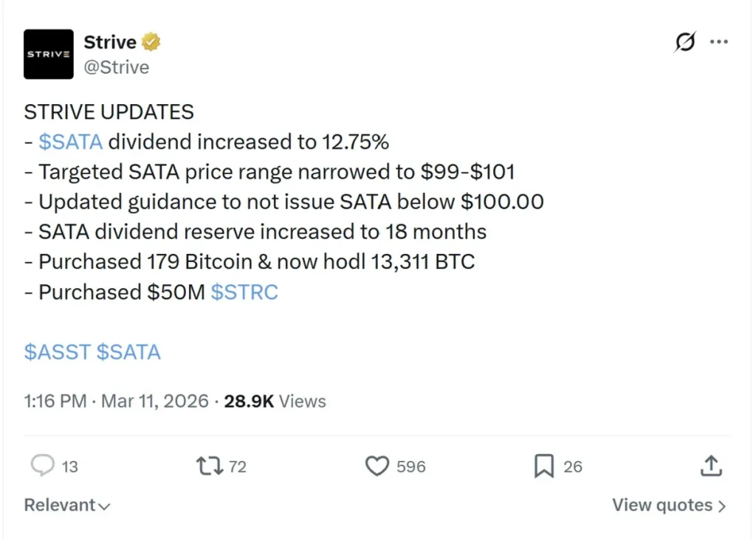Click the $ASST cashtag link
This screenshot has width=756, height=539.
point(57,351)
